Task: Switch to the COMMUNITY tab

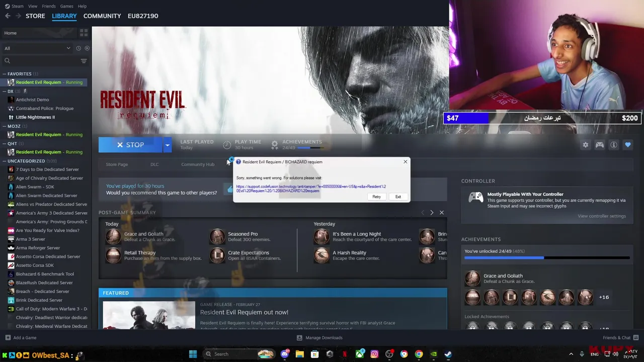Action: point(102,16)
